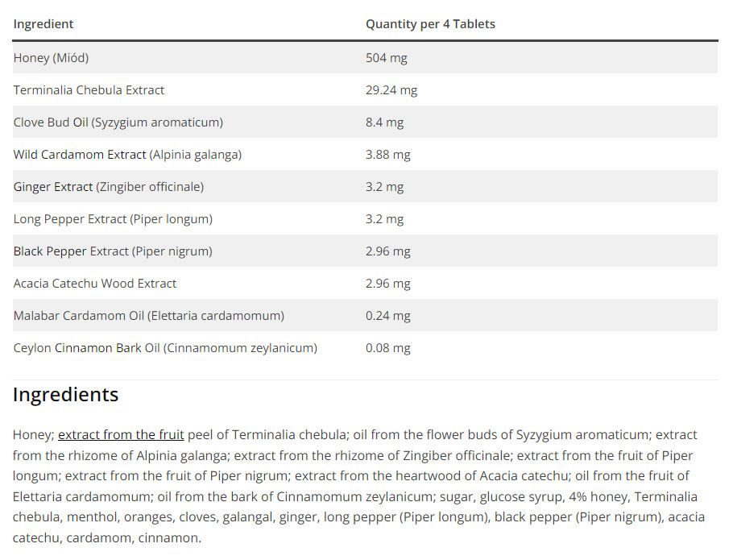Click the 8.4 mg quantity value
Viewport: 733px width, 560px height.
pyautogui.click(x=385, y=122)
